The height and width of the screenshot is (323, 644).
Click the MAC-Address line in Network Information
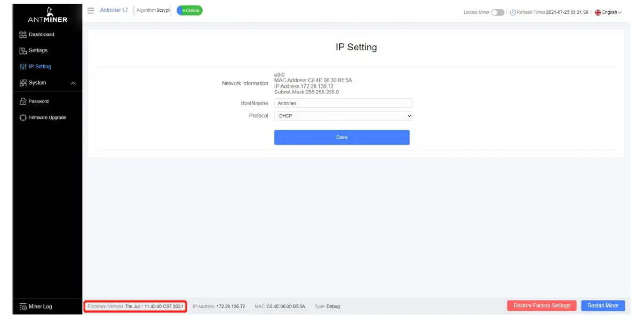click(x=313, y=81)
